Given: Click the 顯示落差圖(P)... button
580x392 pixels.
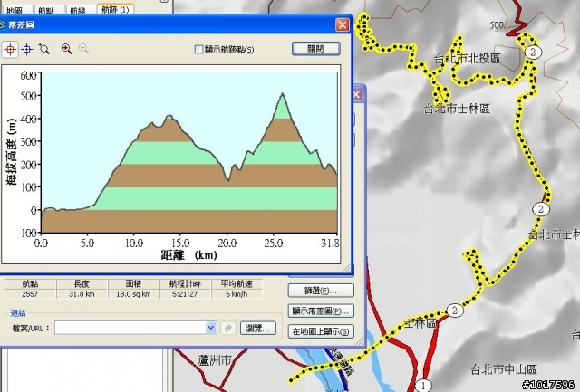Looking at the screenshot, I should (x=321, y=311).
